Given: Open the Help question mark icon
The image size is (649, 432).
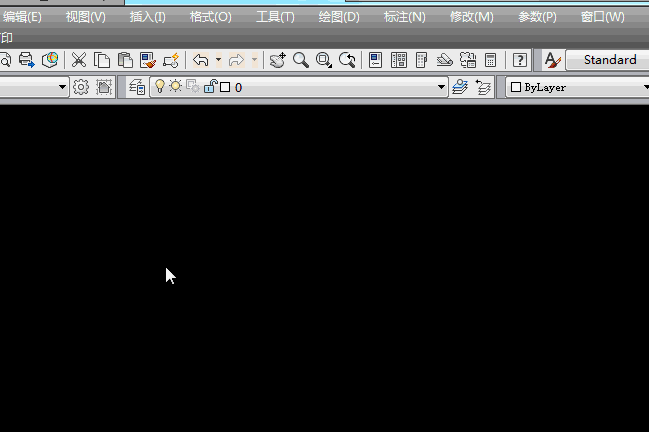Looking at the screenshot, I should tap(519, 60).
